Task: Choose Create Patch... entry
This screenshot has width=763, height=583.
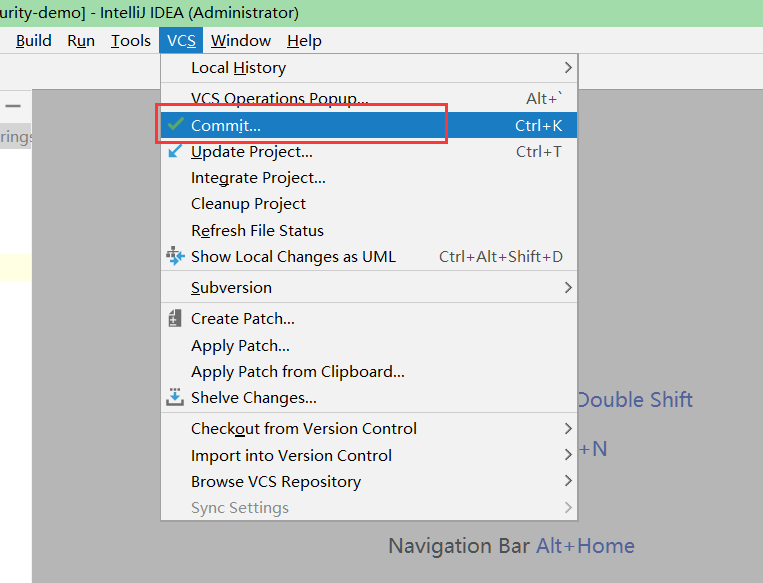Action: [369, 318]
